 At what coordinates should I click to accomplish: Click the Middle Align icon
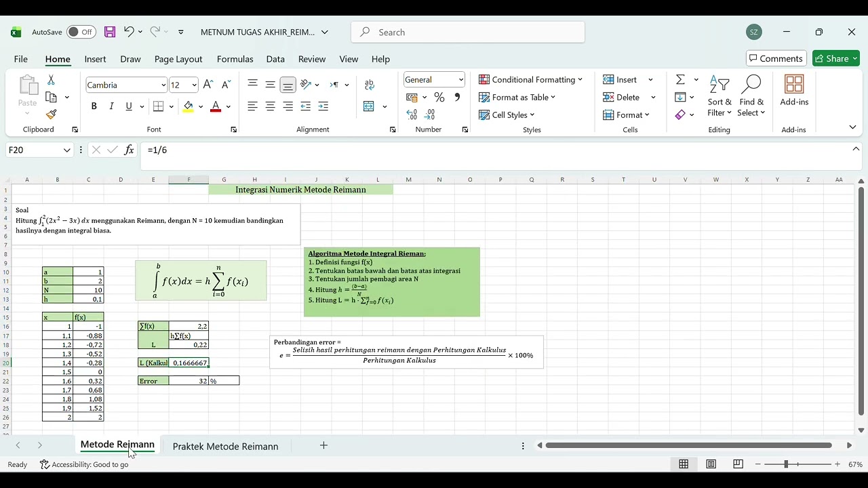270,85
